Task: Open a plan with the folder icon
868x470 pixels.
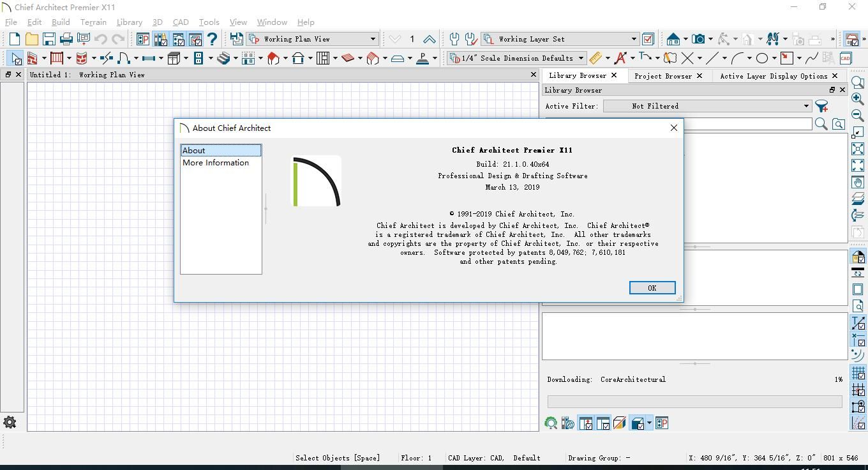Action: coord(31,39)
